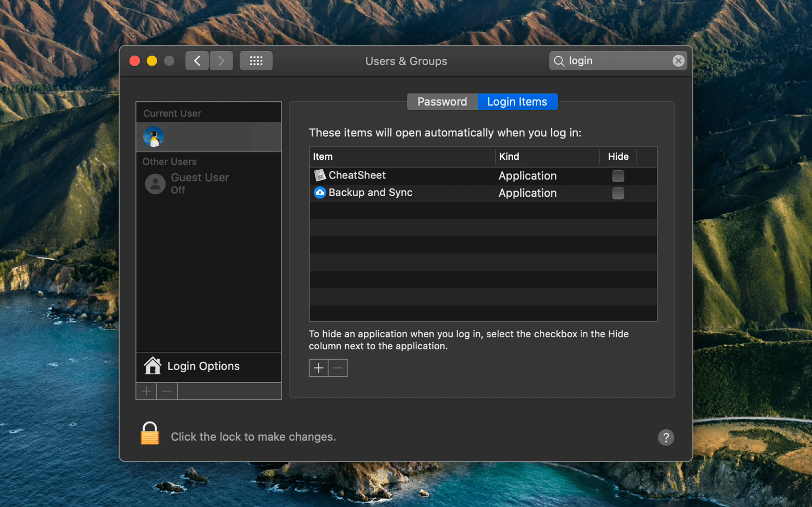
Task: Switch to the Password tab
Action: tap(442, 102)
